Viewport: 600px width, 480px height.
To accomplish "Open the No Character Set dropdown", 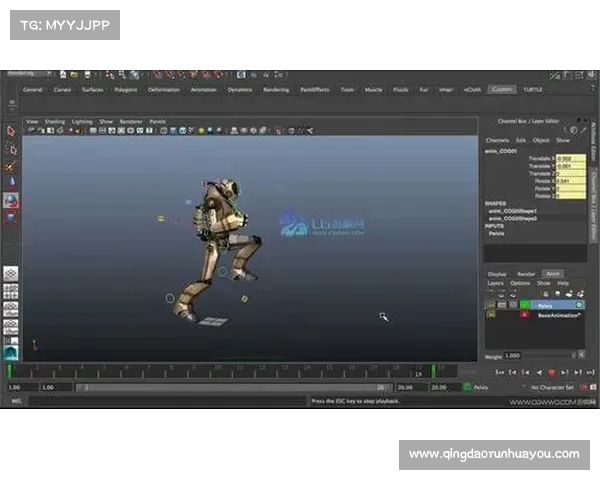I will pos(552,387).
